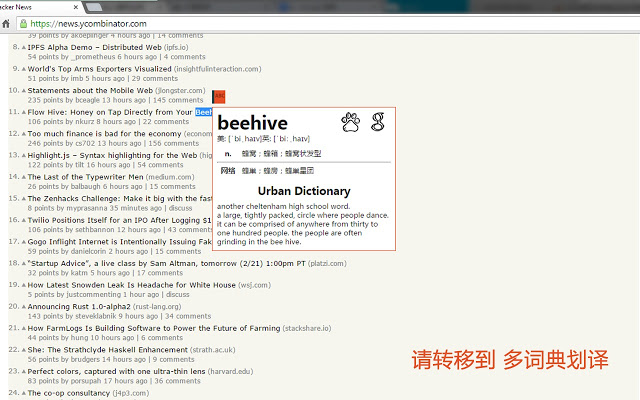Upvote The Zenhacks Challenge story
640x400 pixels.
click(x=24, y=199)
